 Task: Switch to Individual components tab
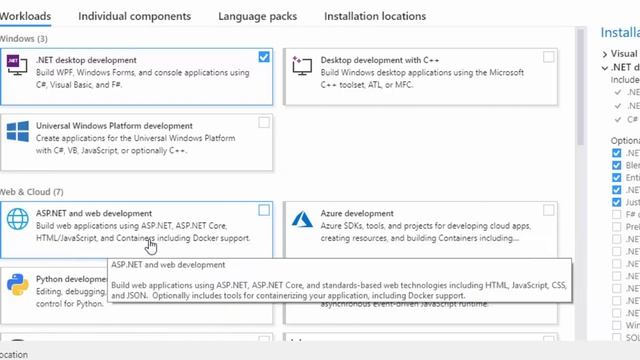pos(134,16)
